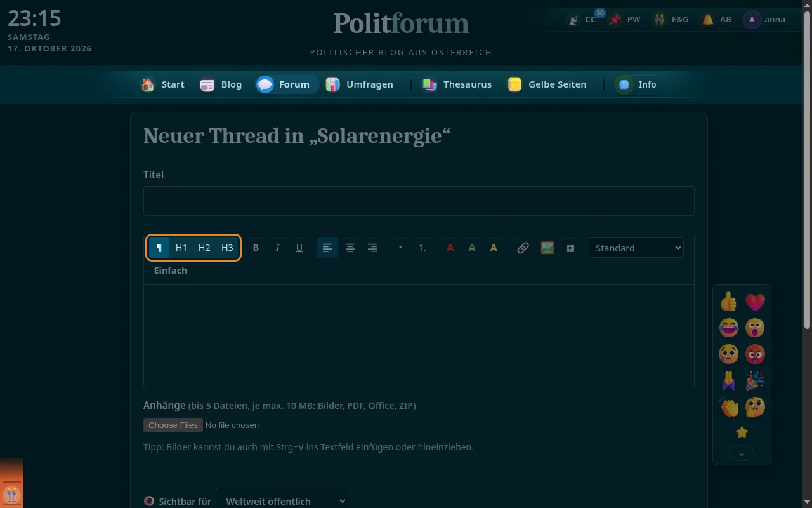The width and height of the screenshot is (812, 508).
Task: Expand the emoji panel with the chevron
Action: click(x=742, y=453)
